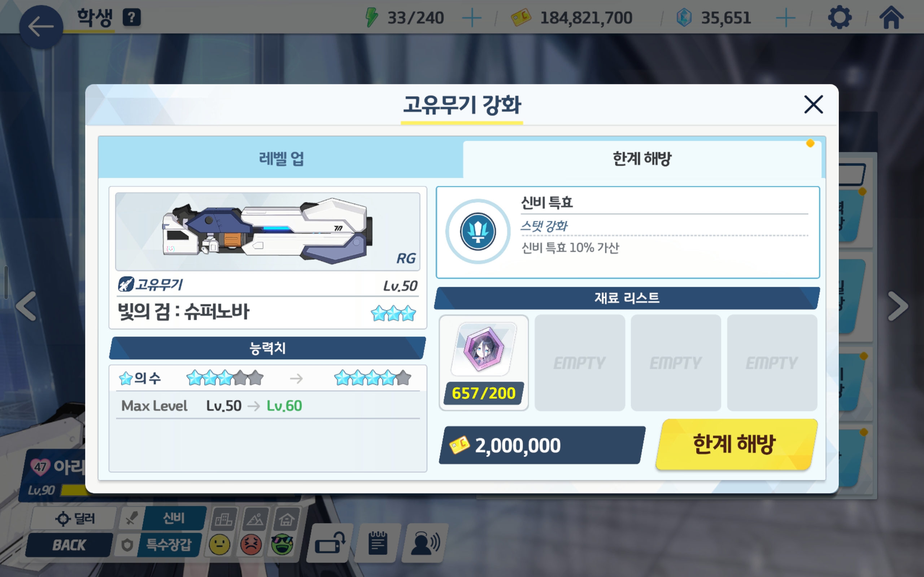
Task: Select the 한계 해방 tab
Action: (642, 159)
